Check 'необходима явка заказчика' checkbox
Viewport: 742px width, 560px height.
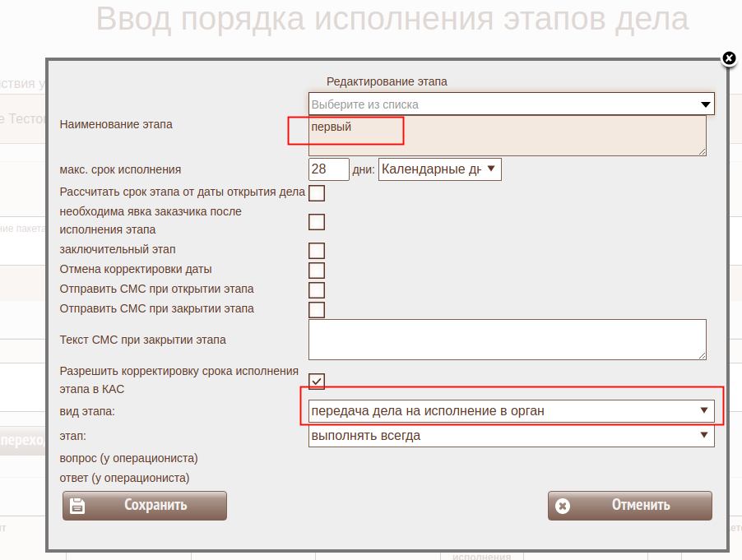[317, 221]
